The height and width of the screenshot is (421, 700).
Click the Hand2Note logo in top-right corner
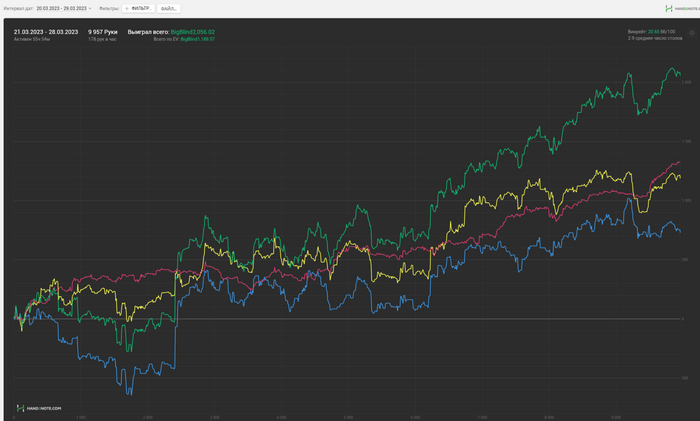tap(669, 8)
